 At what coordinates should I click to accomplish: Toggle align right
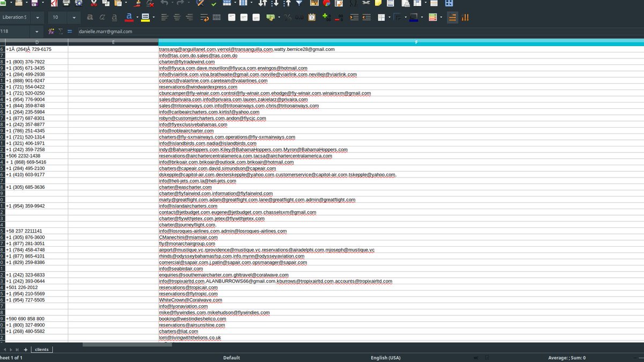189,17
